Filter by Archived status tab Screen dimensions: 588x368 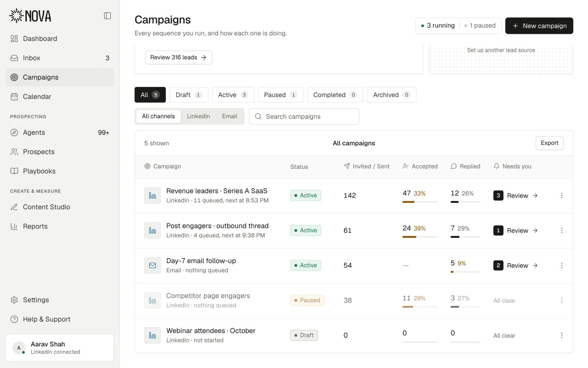391,95
